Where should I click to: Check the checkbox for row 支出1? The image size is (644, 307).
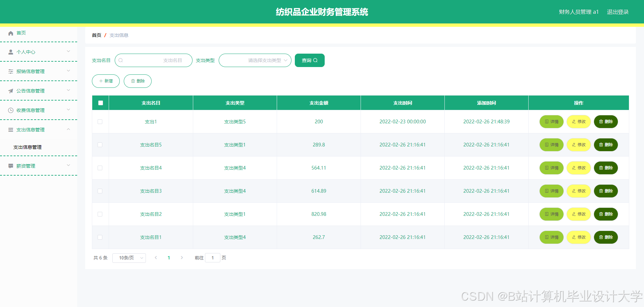point(100,122)
